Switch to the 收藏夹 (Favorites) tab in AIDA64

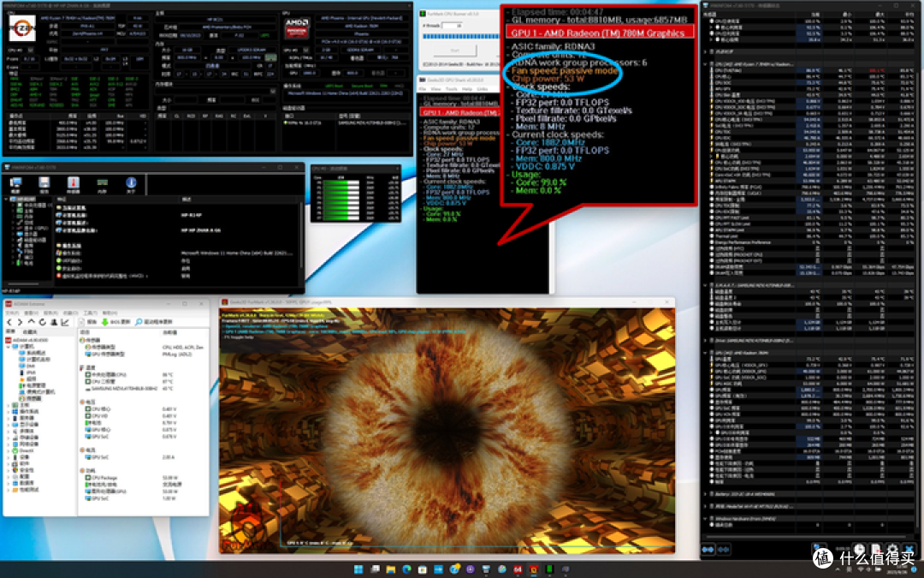(x=29, y=331)
